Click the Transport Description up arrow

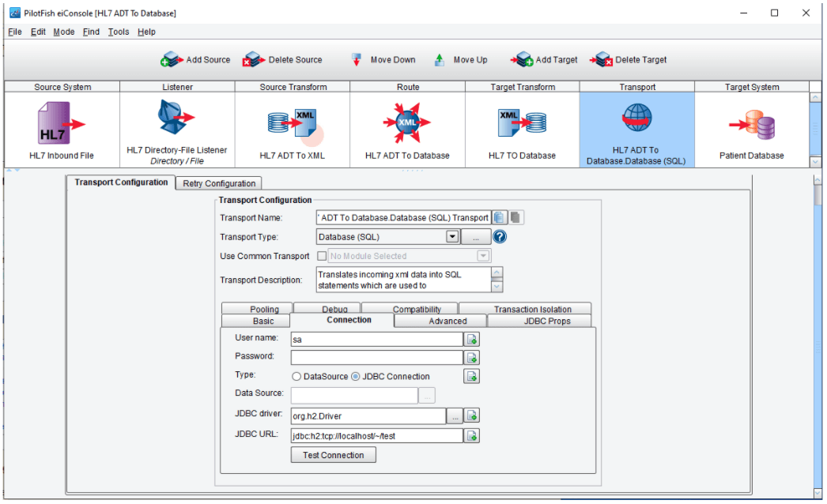coord(497,273)
